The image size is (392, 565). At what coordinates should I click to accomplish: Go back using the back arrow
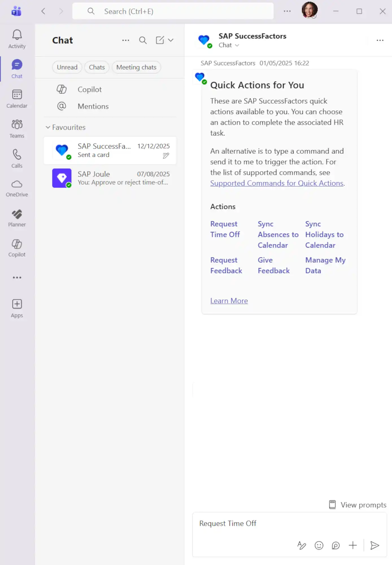click(x=43, y=11)
